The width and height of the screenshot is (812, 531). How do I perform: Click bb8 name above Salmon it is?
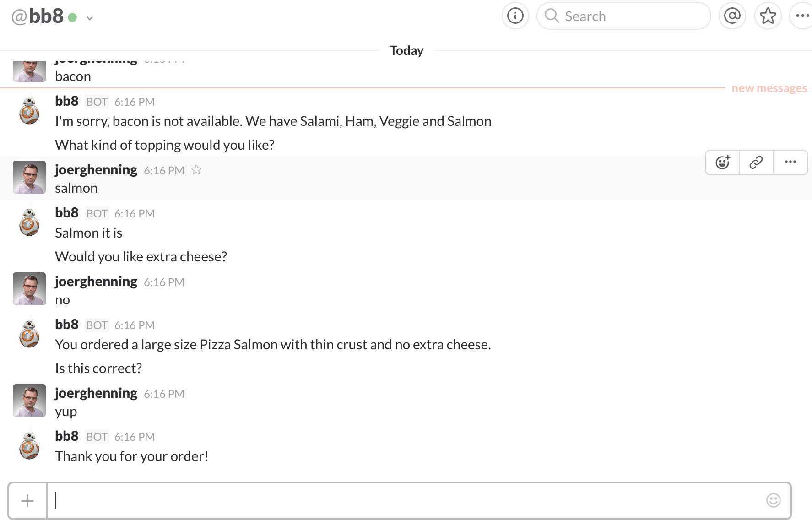tap(67, 213)
